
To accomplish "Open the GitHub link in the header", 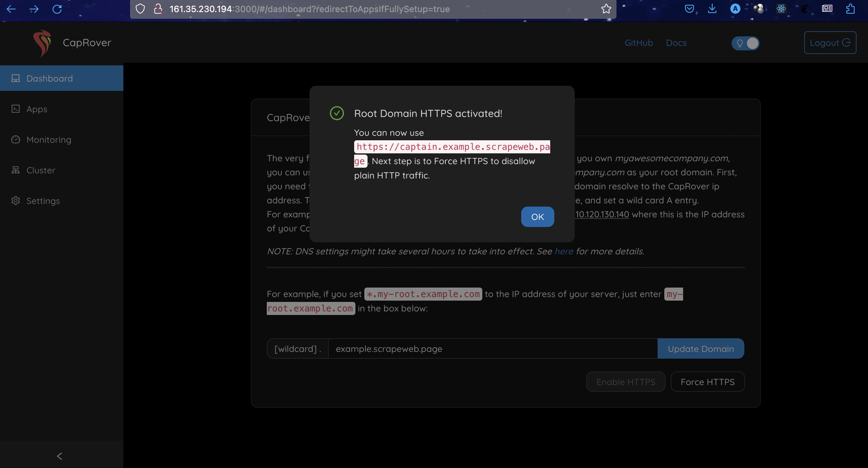I will (638, 43).
